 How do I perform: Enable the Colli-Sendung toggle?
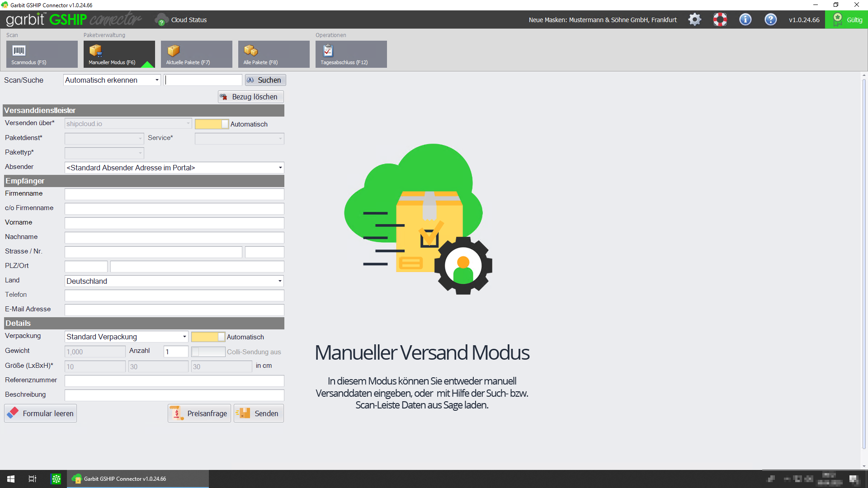[x=208, y=352]
